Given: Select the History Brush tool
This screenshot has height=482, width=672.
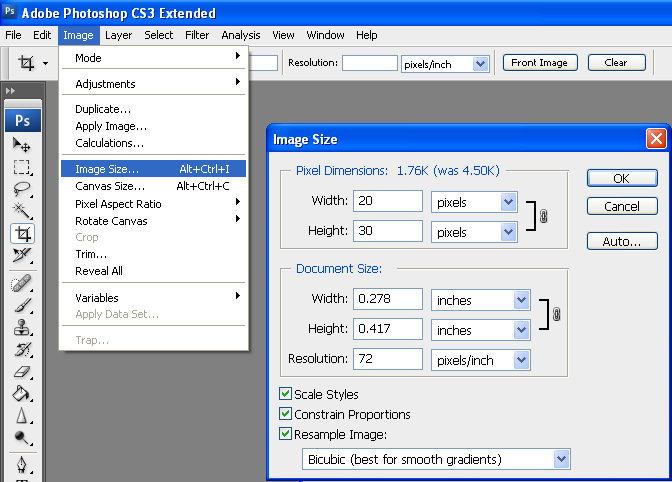Looking at the screenshot, I should click(21, 350).
